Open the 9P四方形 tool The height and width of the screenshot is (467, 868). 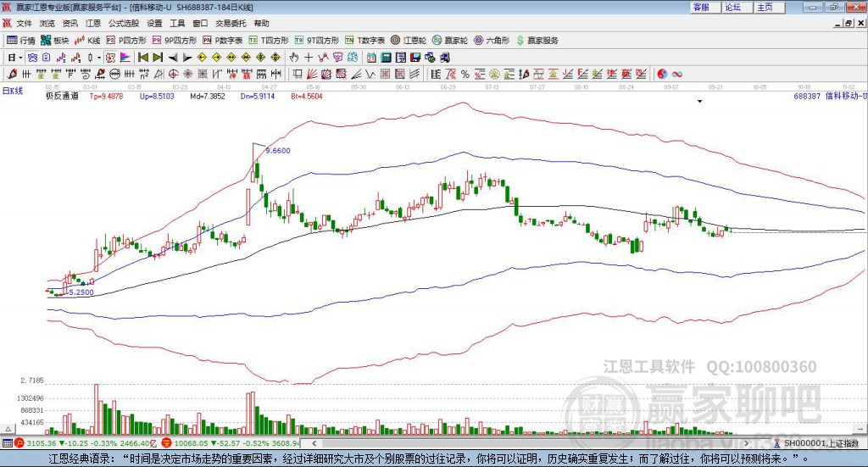click(x=175, y=41)
